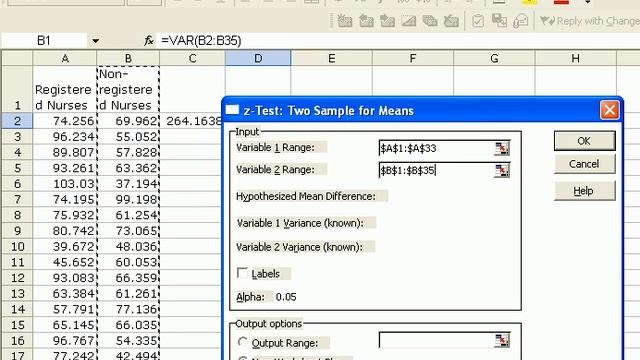Screen dimensions: 640x360
Task: Click the Delete Comment toolbar icon
Action: point(451,21)
